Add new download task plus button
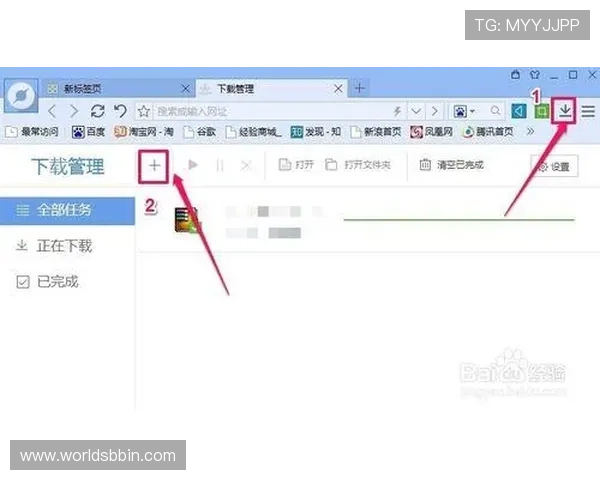600x480 pixels. click(x=154, y=166)
